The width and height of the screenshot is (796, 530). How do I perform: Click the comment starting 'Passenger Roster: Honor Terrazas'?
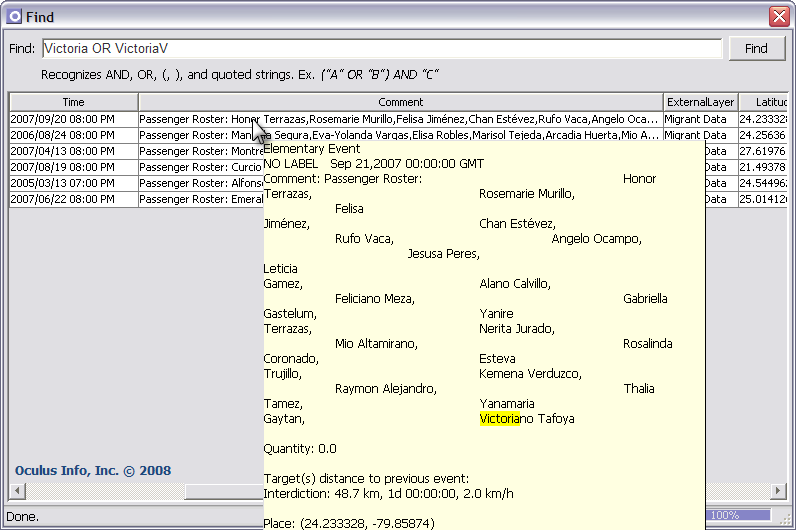[x=401, y=119]
